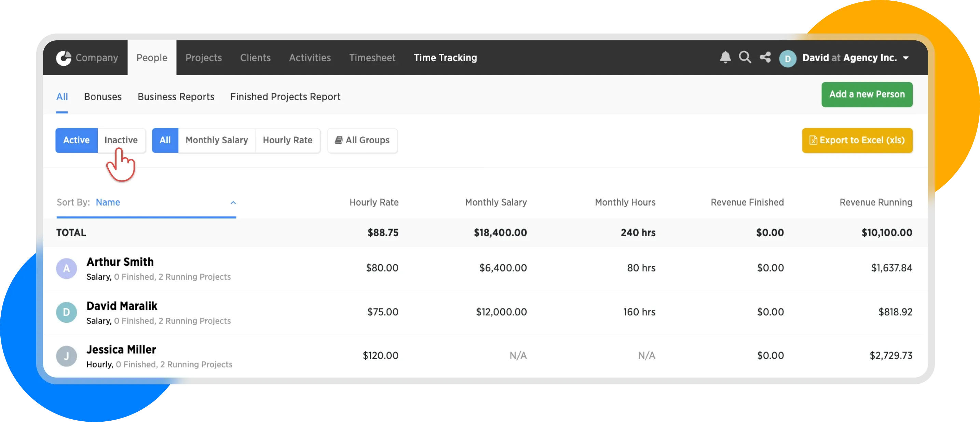Filter by Monthly Salary type
This screenshot has height=422, width=980.
216,140
